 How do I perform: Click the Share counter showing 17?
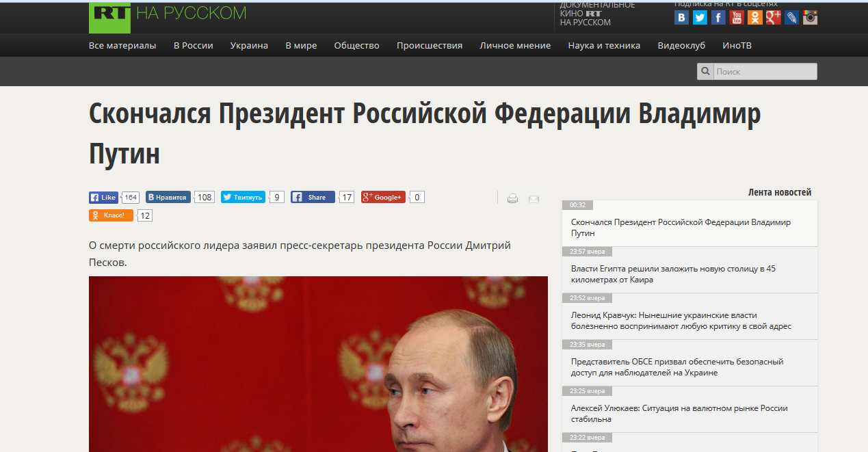(347, 198)
